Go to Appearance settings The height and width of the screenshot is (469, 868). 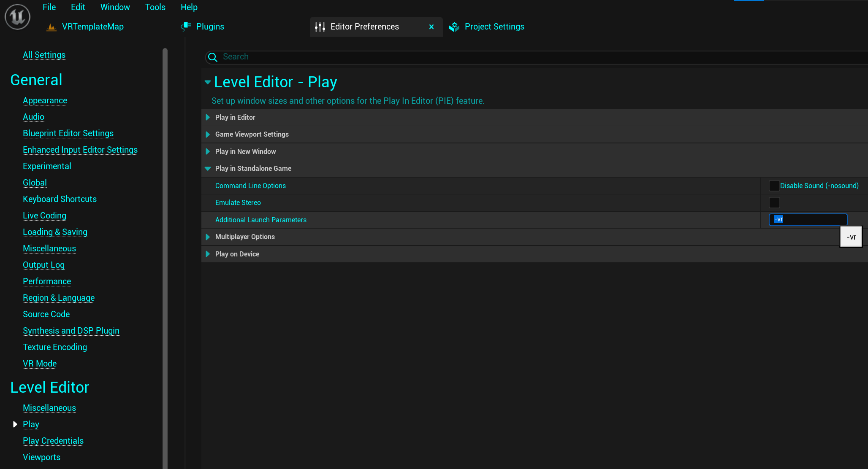pyautogui.click(x=45, y=100)
